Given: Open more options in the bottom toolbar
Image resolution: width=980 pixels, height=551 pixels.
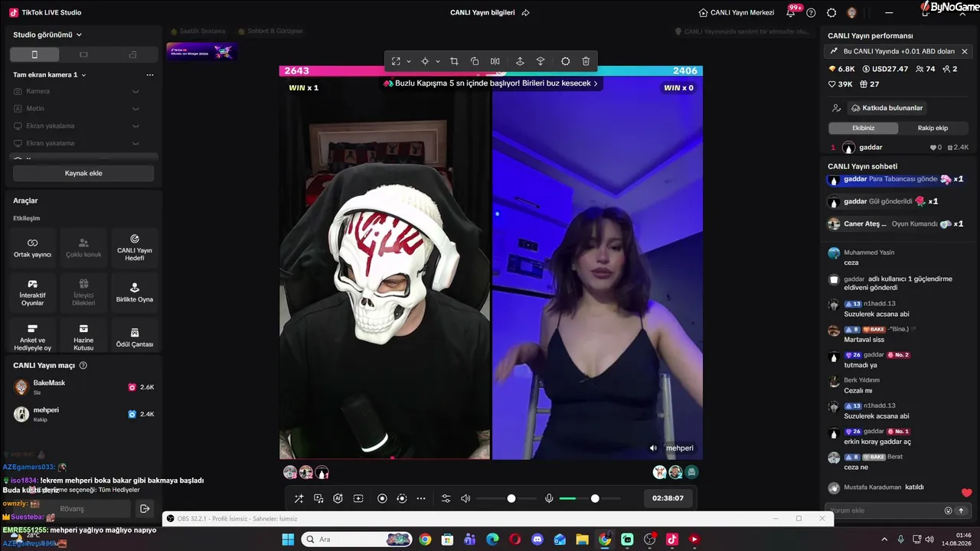Looking at the screenshot, I should 421,499.
